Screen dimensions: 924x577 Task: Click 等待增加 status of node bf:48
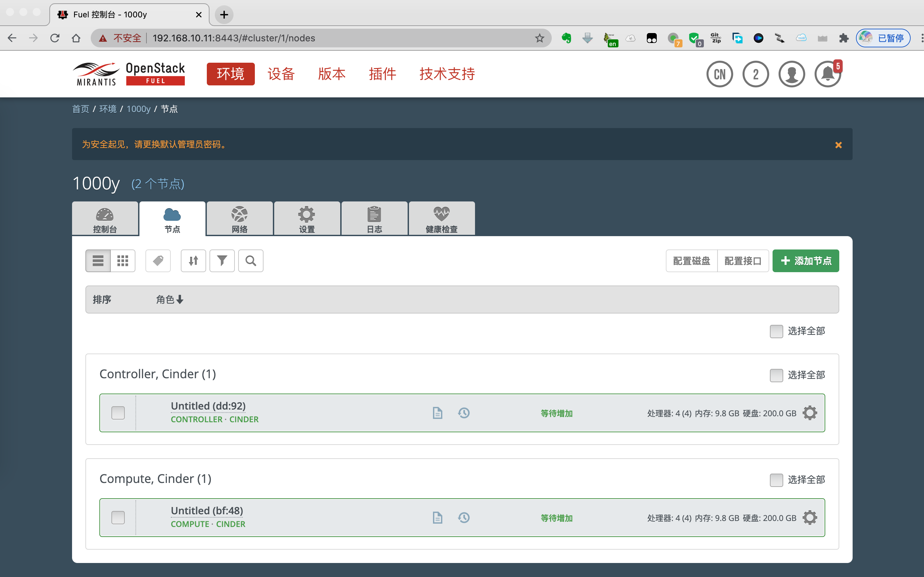tap(556, 518)
